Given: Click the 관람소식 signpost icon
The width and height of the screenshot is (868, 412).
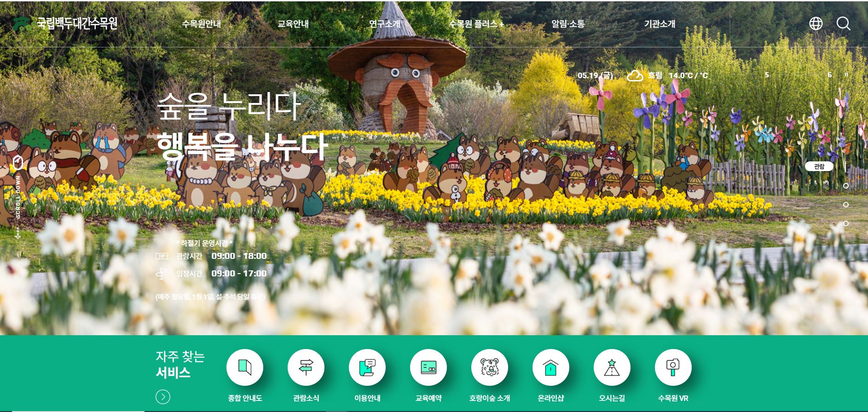Looking at the screenshot, I should tap(306, 367).
